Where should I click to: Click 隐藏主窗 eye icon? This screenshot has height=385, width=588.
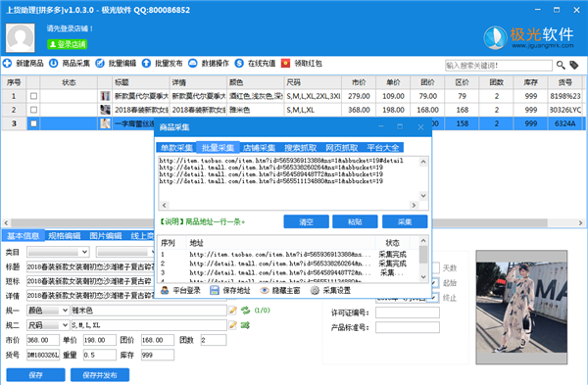(x=265, y=291)
